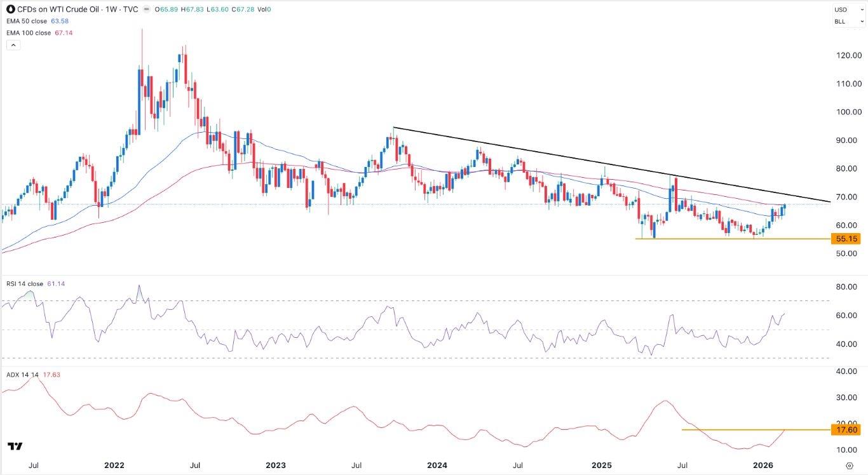Toggle the dotted 67.28 current price line label

846,204
